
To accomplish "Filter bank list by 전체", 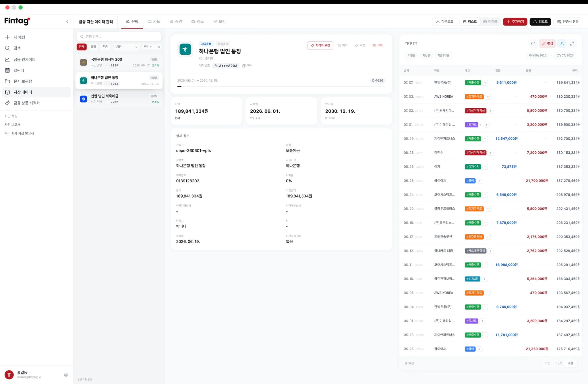I will click(x=82, y=47).
